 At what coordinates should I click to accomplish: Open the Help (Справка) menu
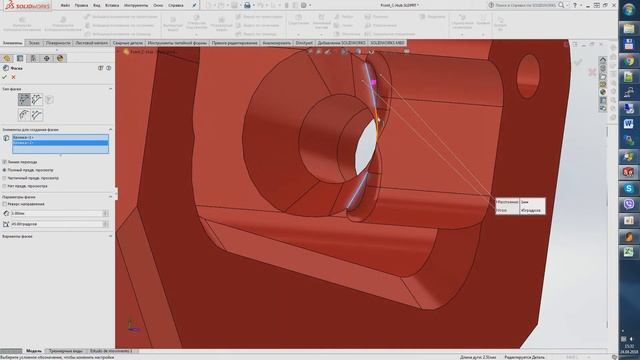pos(176,5)
